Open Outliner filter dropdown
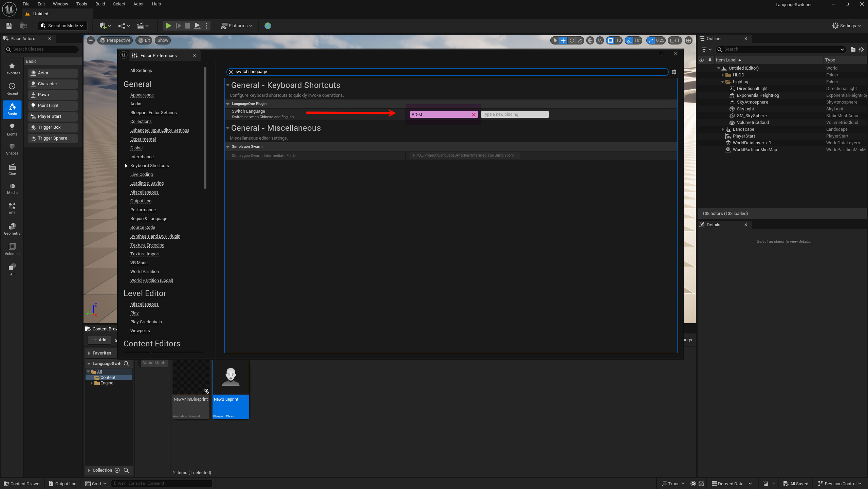Screen dimensions: 868x489 pos(706,50)
